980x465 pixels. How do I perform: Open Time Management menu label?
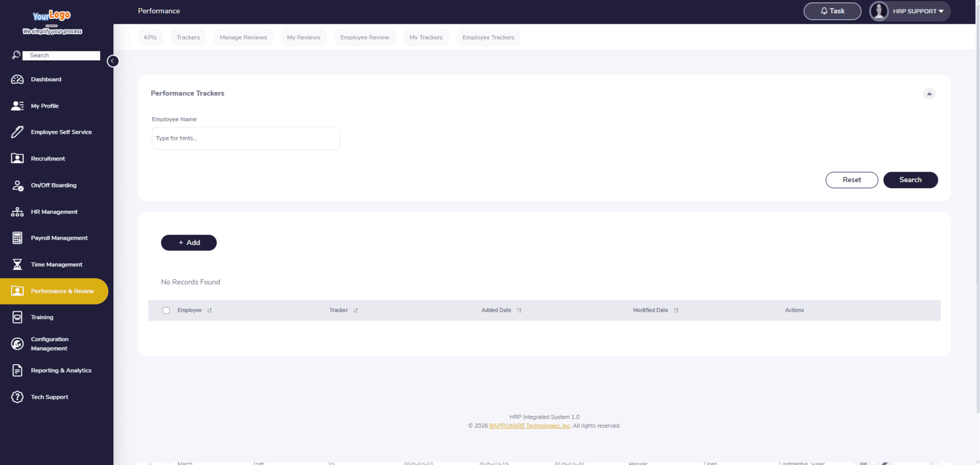[x=56, y=265]
